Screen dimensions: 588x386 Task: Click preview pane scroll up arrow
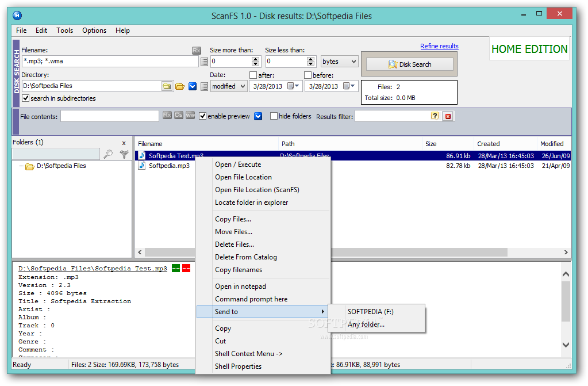[566, 274]
